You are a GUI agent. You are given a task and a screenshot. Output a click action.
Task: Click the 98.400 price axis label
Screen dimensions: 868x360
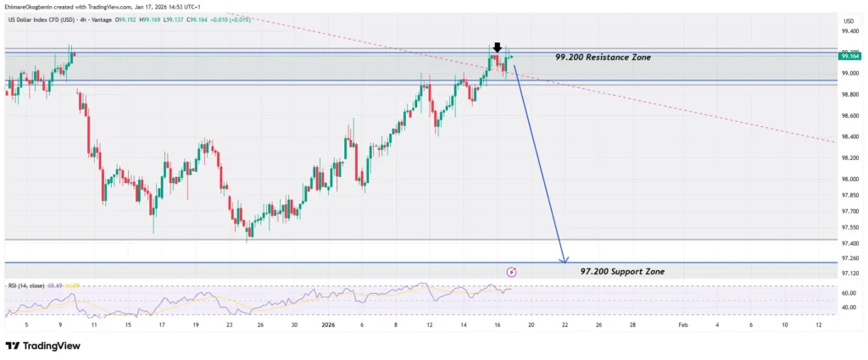(x=849, y=137)
